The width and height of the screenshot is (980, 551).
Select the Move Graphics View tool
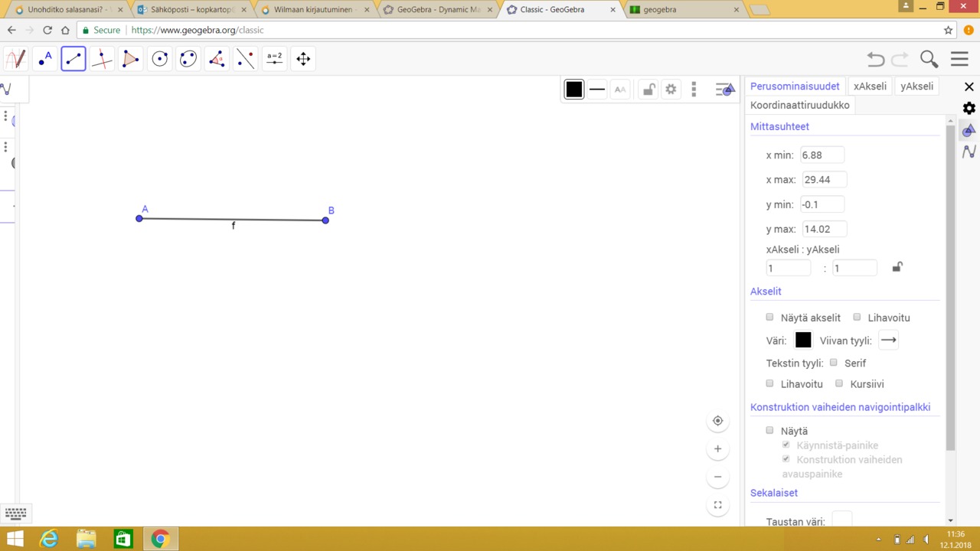303,59
